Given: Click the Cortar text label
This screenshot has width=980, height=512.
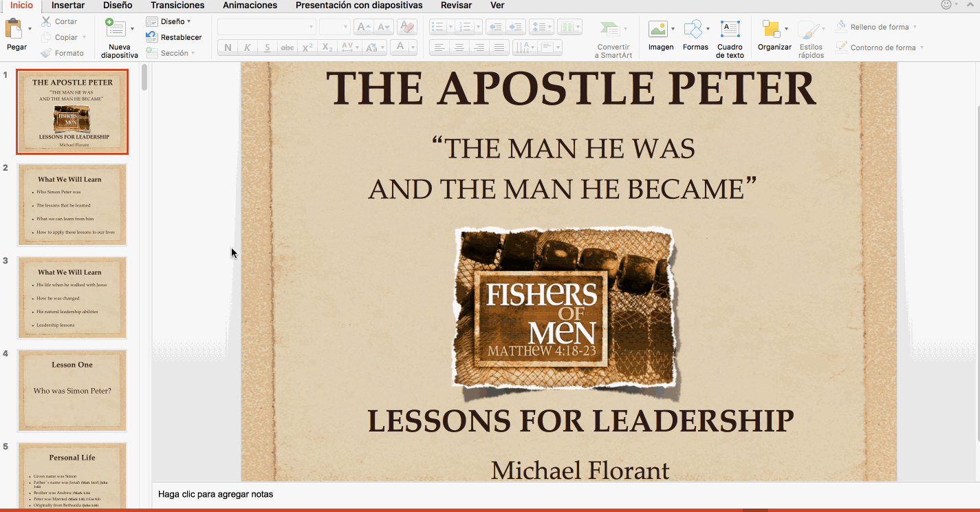Looking at the screenshot, I should [x=66, y=21].
